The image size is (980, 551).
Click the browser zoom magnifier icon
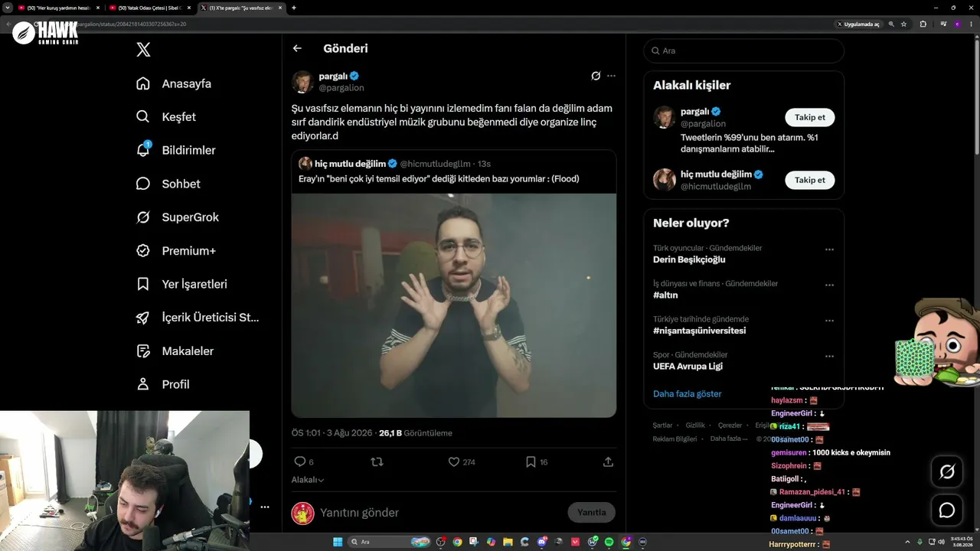coord(891,24)
